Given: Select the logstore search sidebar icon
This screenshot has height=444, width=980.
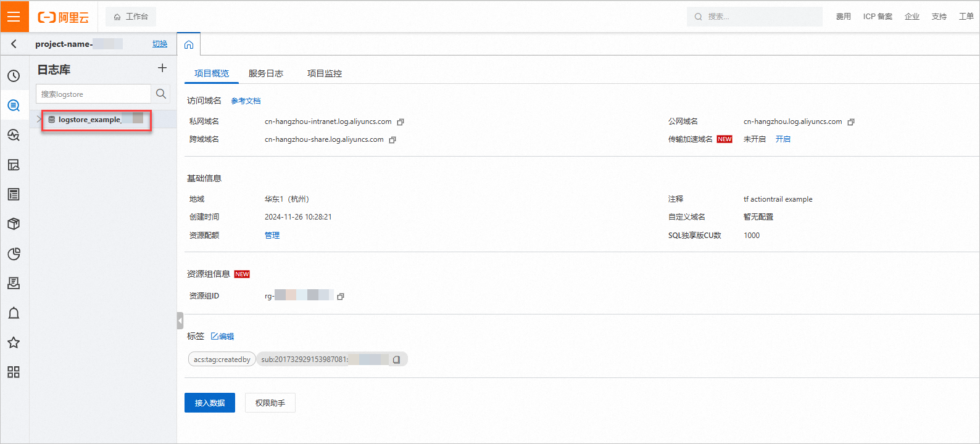Looking at the screenshot, I should [x=14, y=105].
